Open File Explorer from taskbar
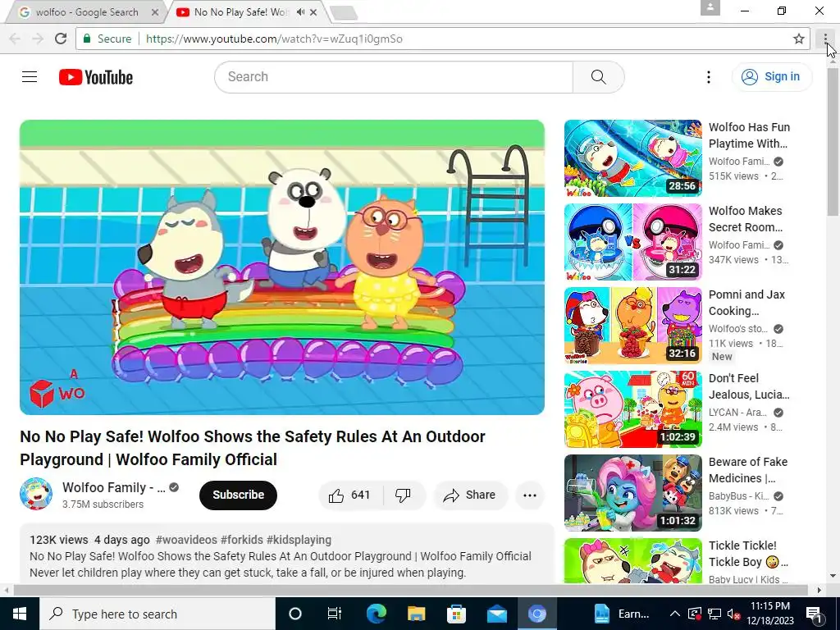This screenshot has height=630, width=840. pyautogui.click(x=416, y=614)
